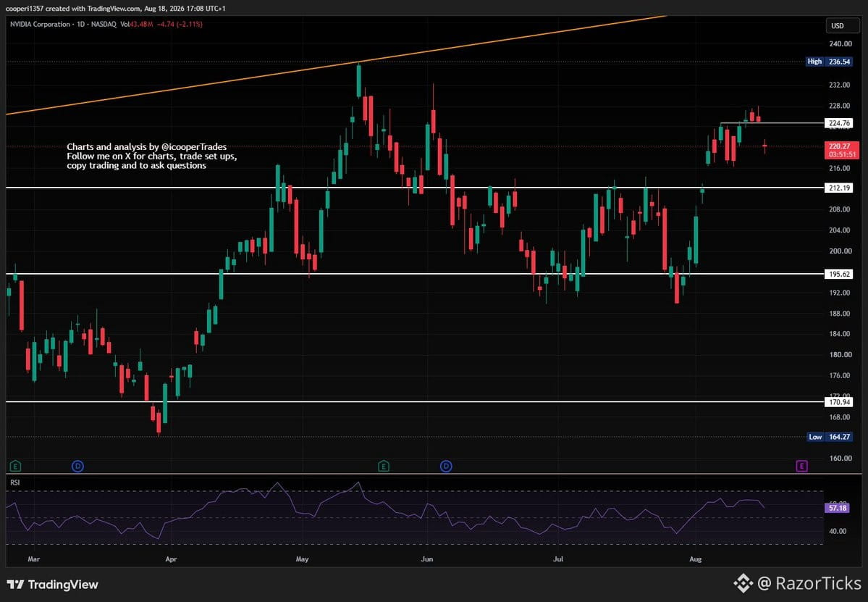Select the 170.94 horizontal line label
Viewport: 868px width, 602px height.
(x=838, y=402)
